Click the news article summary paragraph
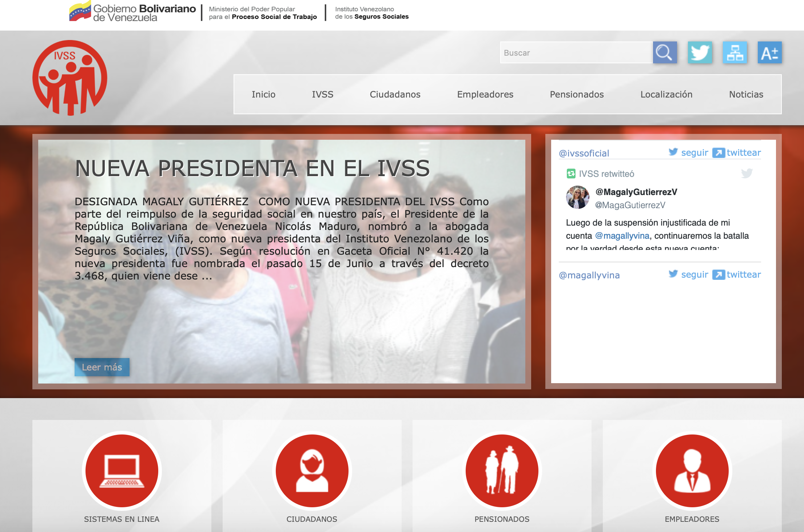Viewport: 804px width, 532px height. [282, 239]
